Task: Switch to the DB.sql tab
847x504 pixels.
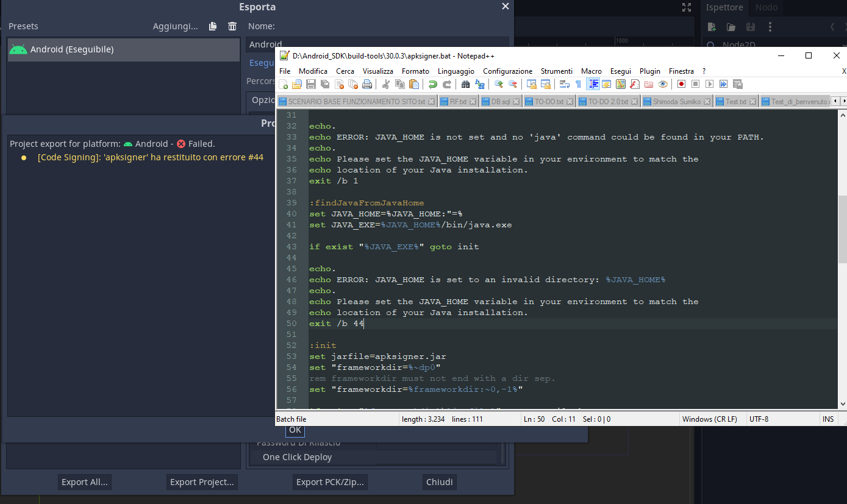Action: point(500,101)
